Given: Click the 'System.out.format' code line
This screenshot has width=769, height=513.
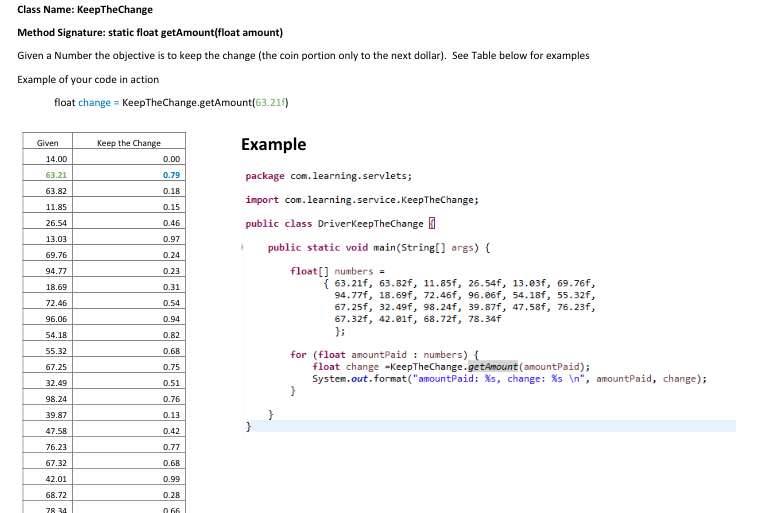Looking at the screenshot, I should pyautogui.click(x=510, y=379).
